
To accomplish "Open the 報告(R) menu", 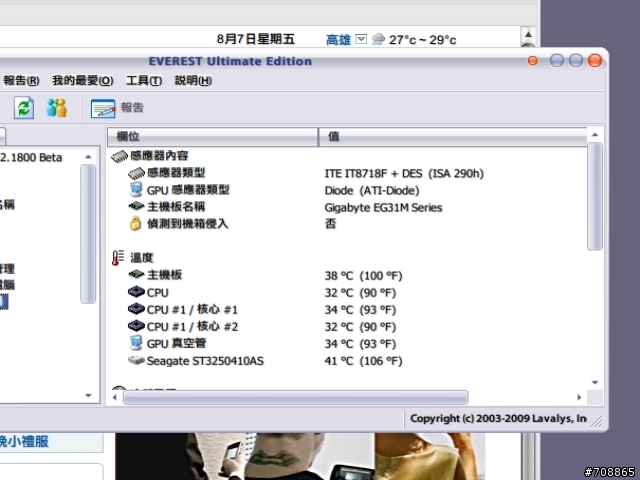I will (21, 80).
